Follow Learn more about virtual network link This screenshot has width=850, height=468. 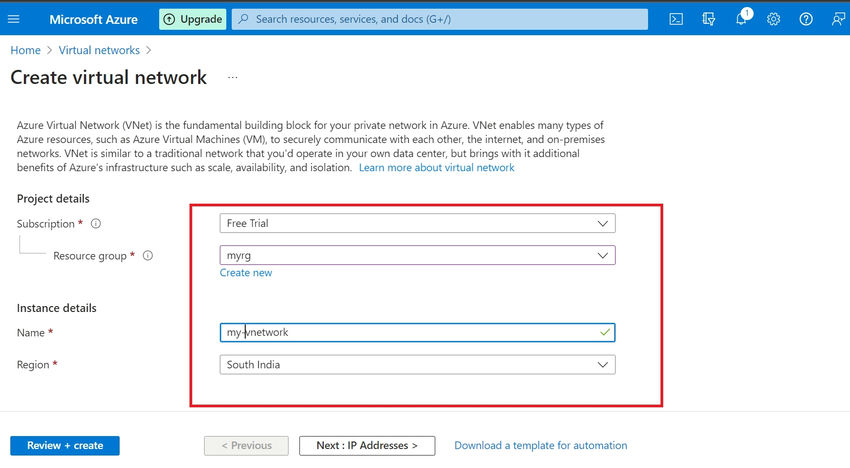436,168
